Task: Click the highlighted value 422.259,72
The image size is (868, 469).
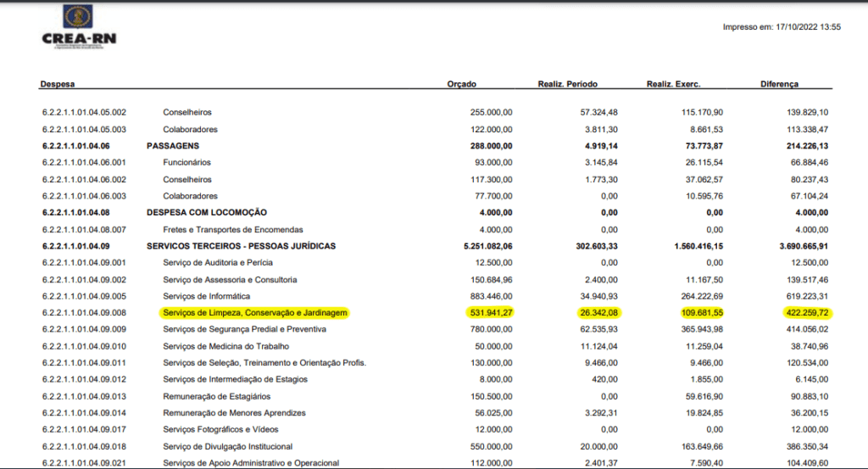Action: pyautogui.click(x=804, y=312)
